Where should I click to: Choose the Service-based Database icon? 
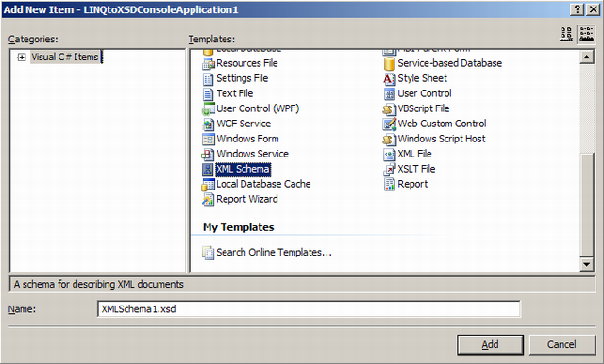click(x=390, y=63)
